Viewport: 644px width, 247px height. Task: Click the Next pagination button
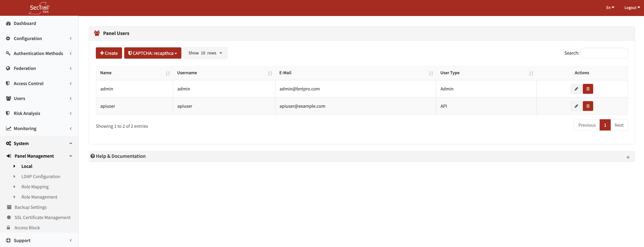pos(619,125)
